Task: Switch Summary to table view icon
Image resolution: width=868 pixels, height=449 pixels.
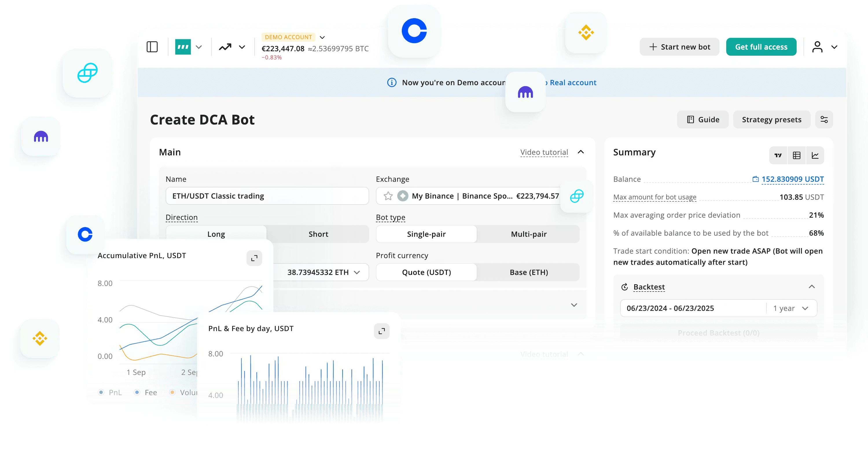Action: click(797, 155)
